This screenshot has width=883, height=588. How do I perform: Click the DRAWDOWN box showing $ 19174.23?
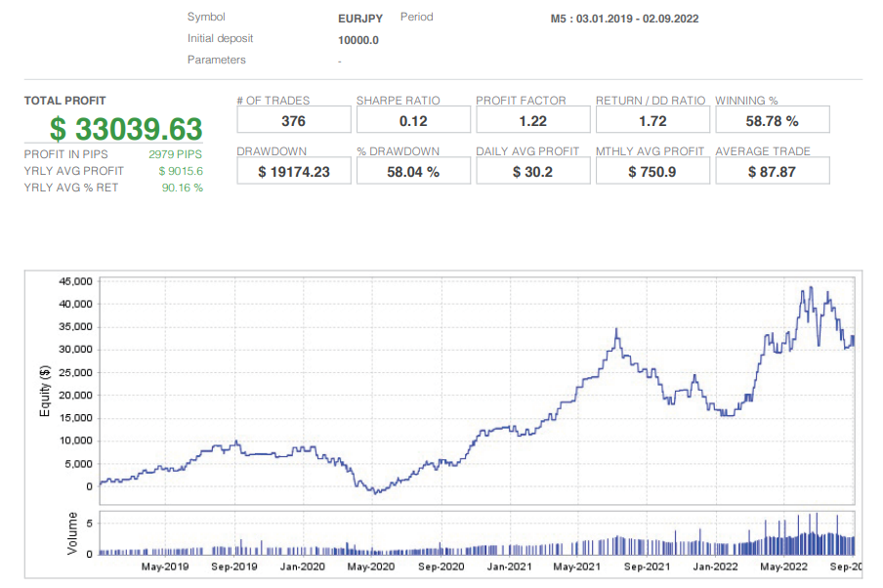coord(293,170)
